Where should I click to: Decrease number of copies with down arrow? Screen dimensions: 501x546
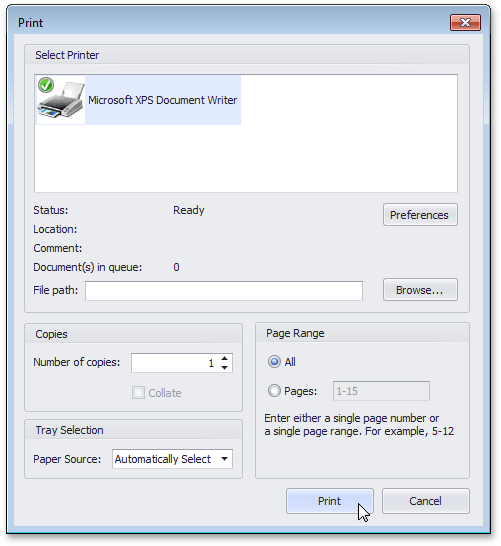pos(225,368)
